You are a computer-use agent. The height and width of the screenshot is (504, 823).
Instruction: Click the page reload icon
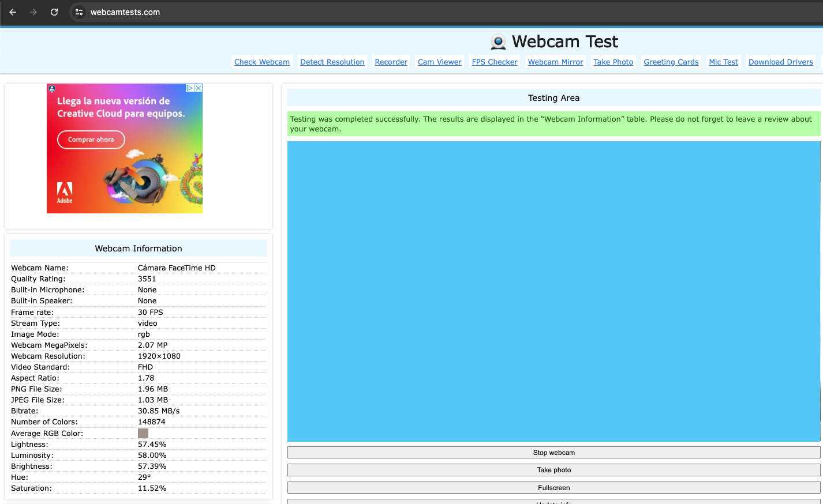[54, 12]
